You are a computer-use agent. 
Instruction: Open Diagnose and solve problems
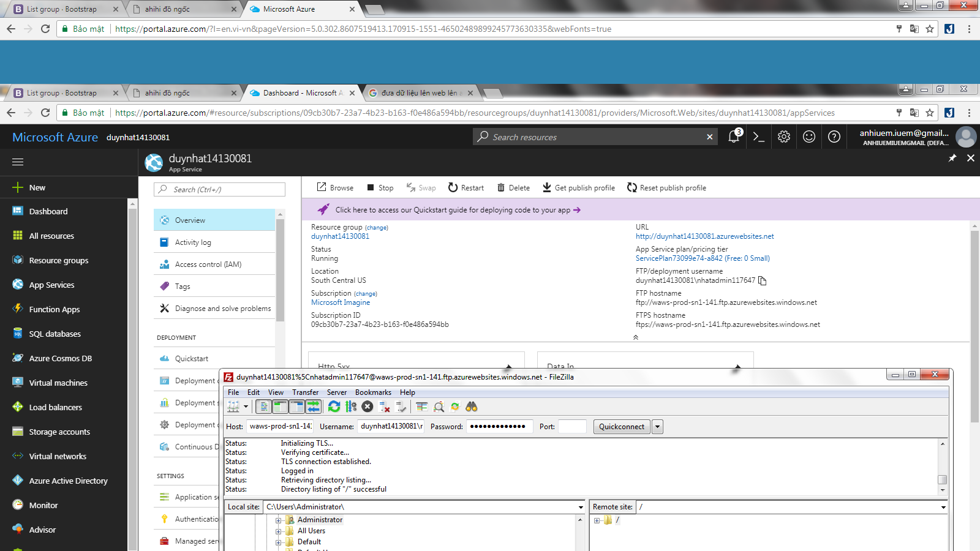coord(214,309)
